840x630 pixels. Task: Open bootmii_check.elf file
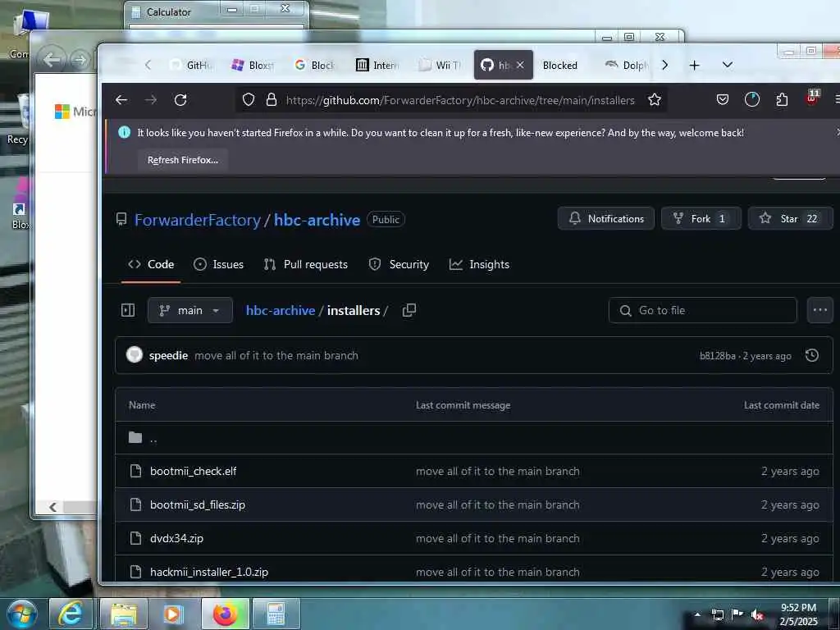(193, 472)
